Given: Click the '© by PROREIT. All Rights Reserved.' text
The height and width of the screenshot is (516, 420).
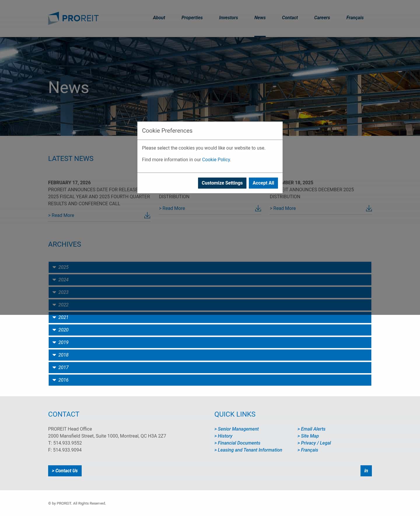Looking at the screenshot, I should [x=77, y=503].
